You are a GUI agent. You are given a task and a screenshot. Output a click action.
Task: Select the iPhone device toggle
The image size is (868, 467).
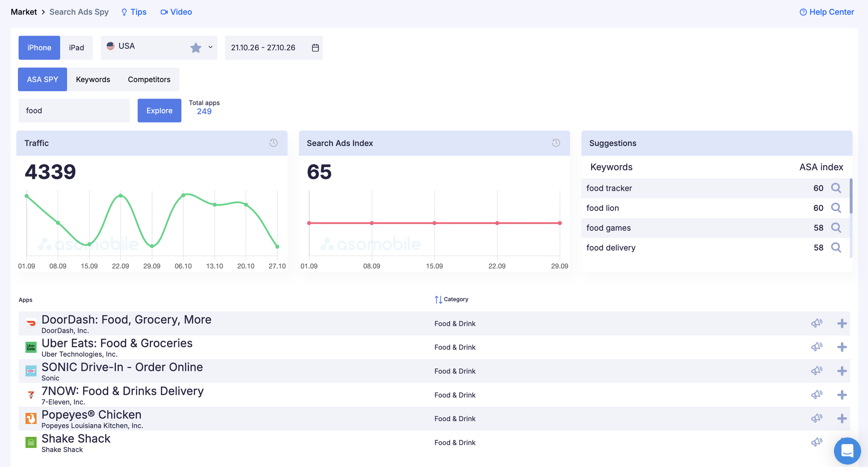[x=39, y=48]
